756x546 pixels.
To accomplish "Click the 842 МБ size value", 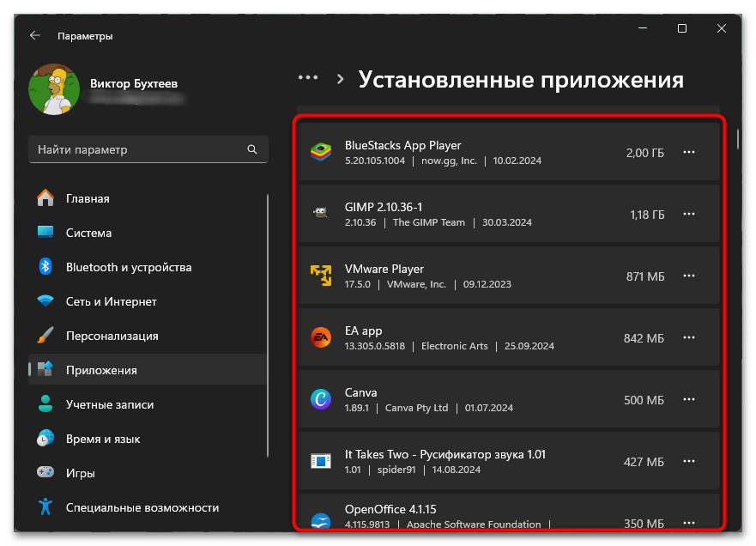I will coord(644,338).
